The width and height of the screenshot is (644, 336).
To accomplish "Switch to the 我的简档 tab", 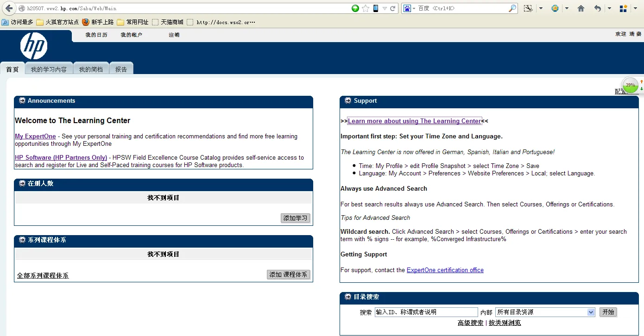I will pyautogui.click(x=91, y=69).
